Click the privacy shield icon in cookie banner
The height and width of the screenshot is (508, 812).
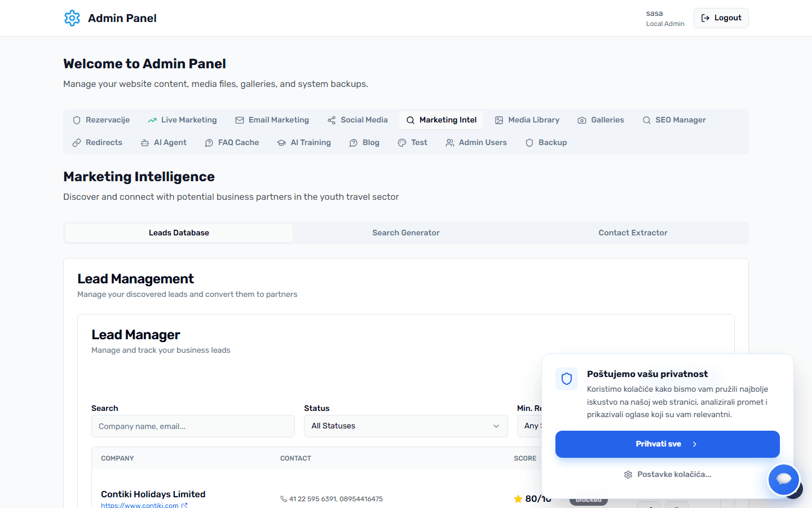coord(567,379)
